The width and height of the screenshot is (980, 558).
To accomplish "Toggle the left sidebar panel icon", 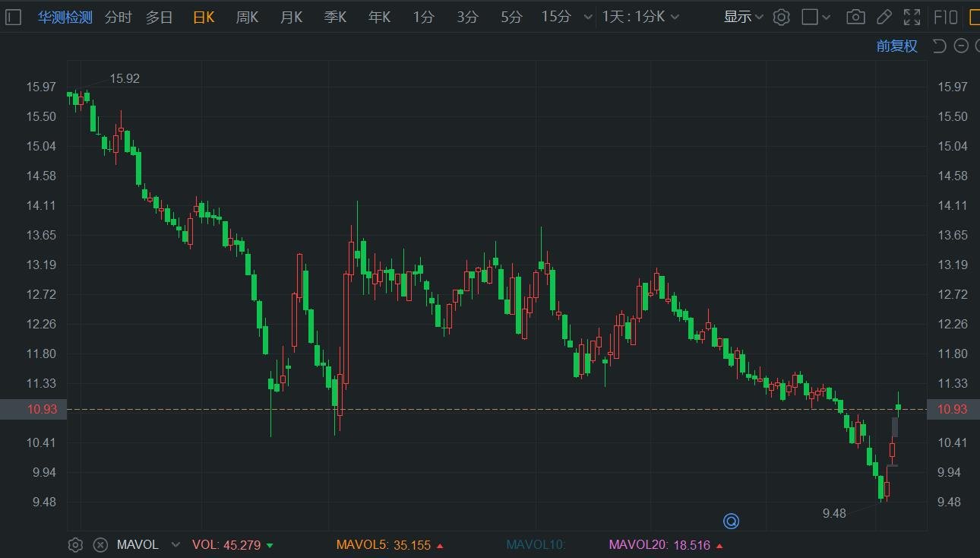I will (13, 17).
